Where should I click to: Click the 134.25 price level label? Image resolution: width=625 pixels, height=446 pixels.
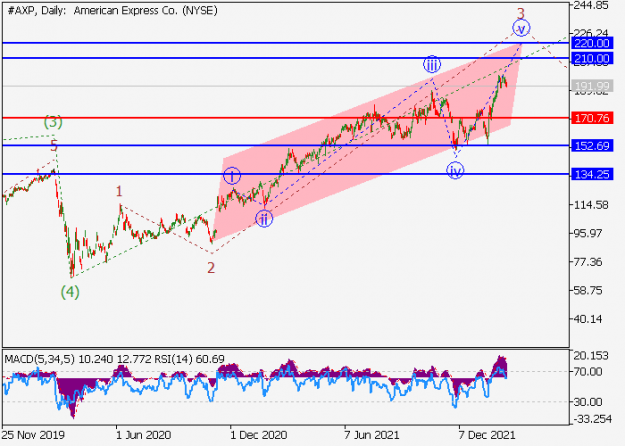click(592, 174)
